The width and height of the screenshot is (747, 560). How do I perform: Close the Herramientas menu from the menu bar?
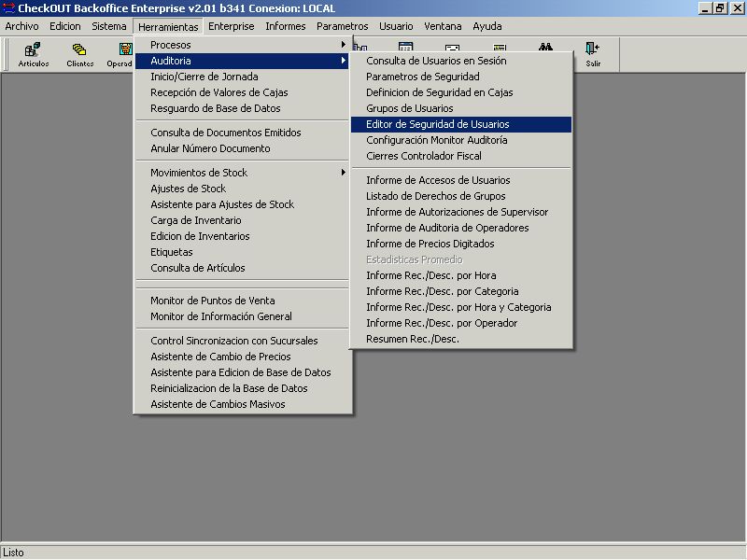[x=168, y=27]
